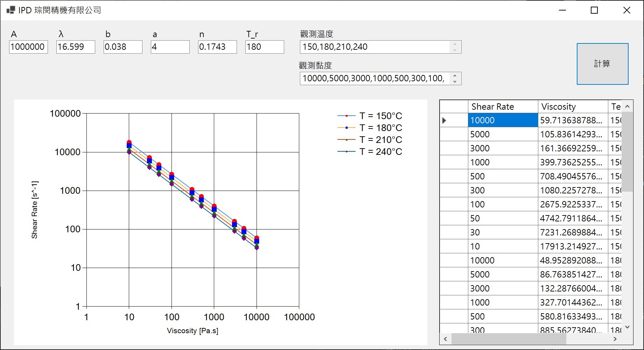The image size is (644, 350).
Task: Click the A parameter input field
Action: pyautogui.click(x=28, y=47)
